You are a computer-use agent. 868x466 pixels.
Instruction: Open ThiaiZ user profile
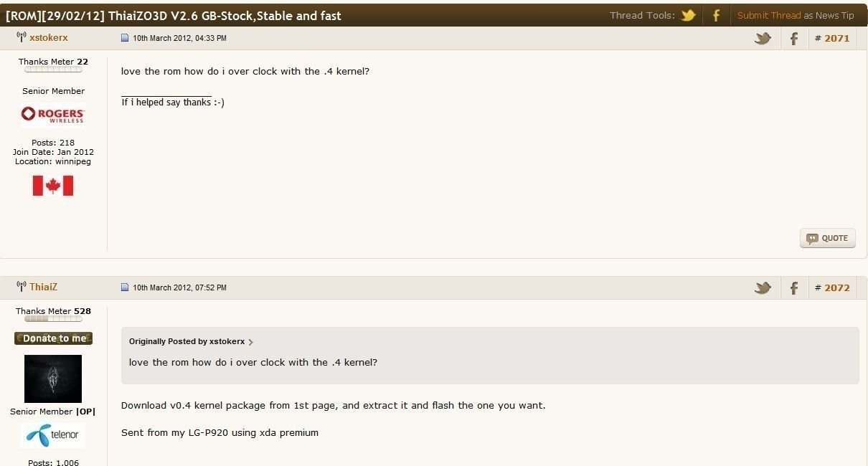pyautogui.click(x=43, y=287)
